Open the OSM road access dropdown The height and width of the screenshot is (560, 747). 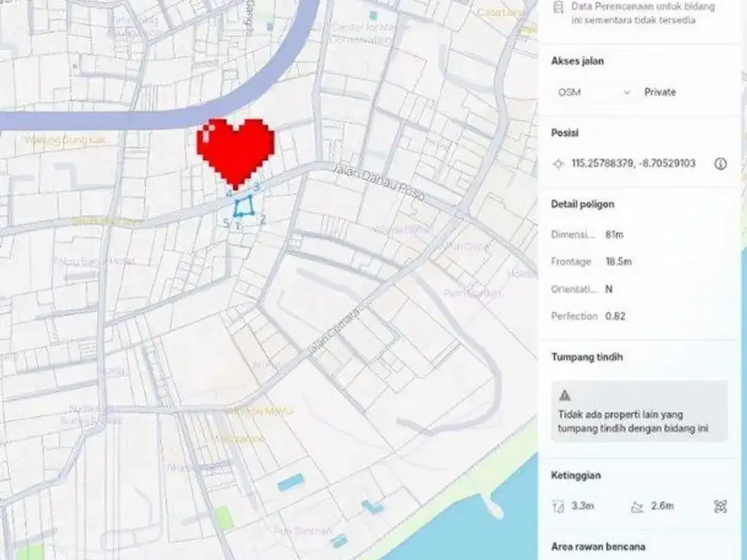coord(594,93)
